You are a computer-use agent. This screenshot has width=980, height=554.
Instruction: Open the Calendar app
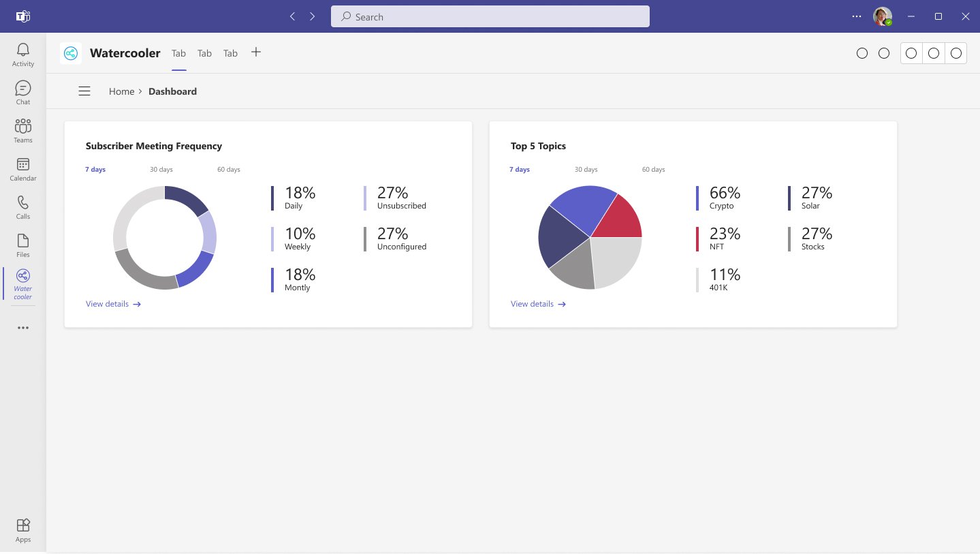(x=23, y=169)
